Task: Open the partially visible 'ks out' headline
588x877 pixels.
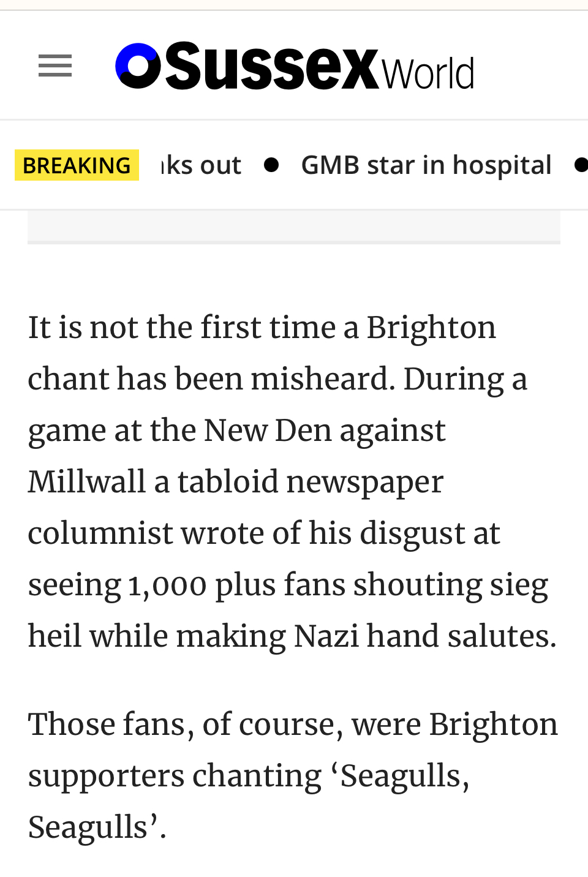Action: (201, 165)
